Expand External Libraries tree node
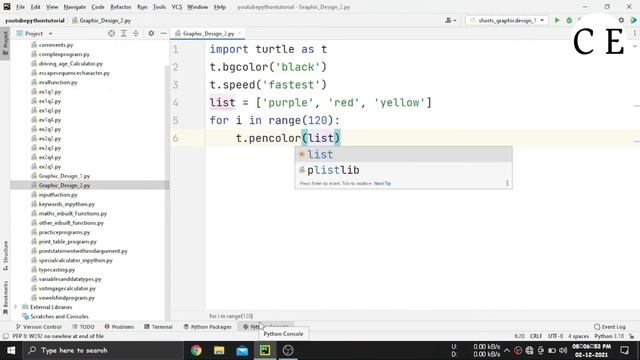The image size is (640, 360). coord(16,307)
